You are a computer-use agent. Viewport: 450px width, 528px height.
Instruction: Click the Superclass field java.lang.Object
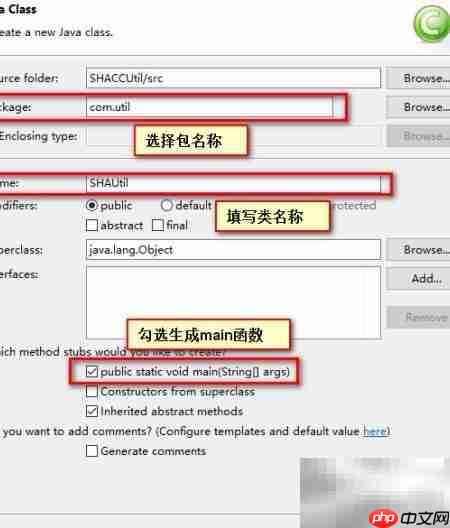[233, 250]
